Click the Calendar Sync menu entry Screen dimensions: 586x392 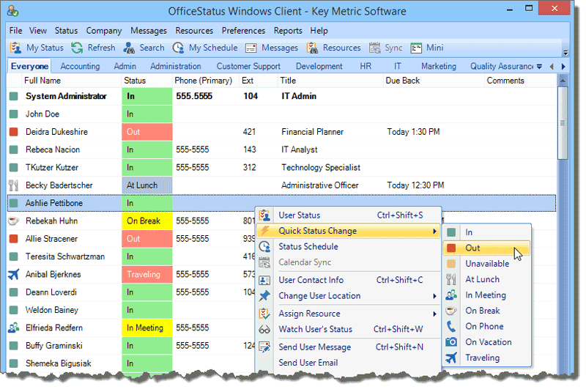[349, 262]
